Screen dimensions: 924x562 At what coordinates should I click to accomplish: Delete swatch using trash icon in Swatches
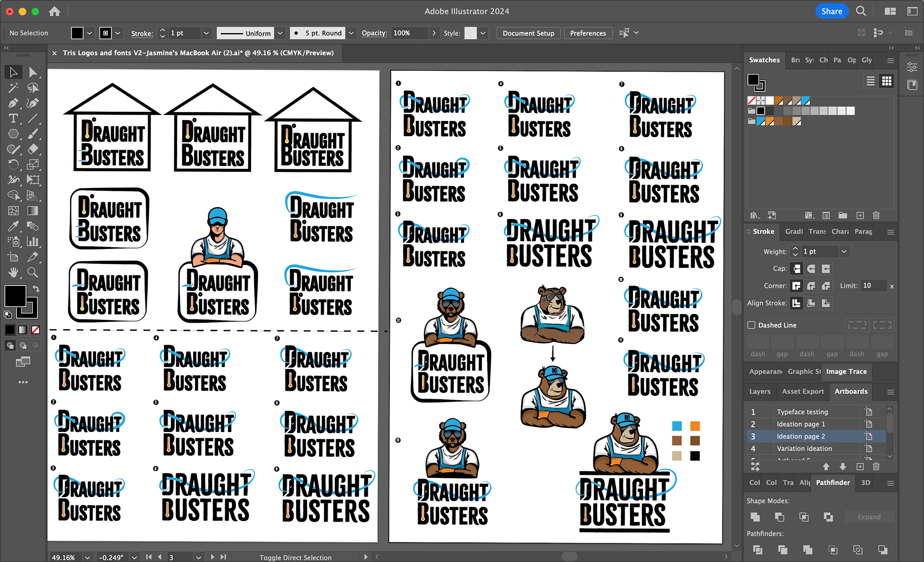tap(876, 215)
